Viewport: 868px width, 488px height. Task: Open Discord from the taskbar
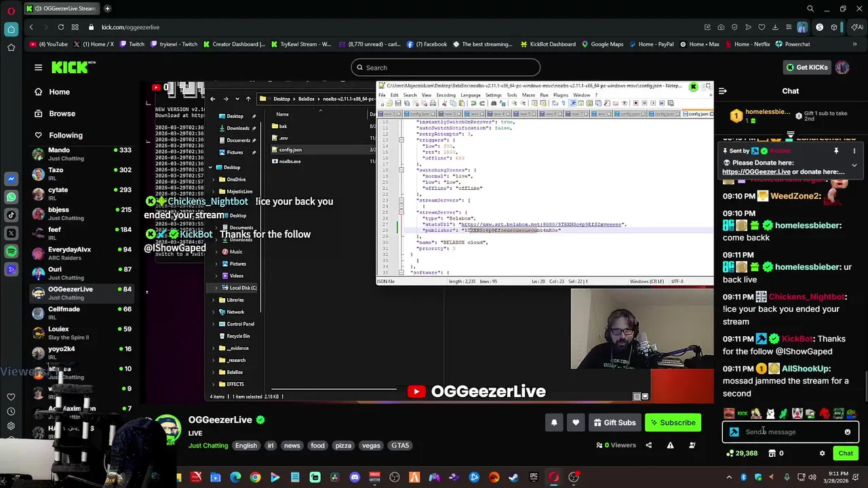pos(355,478)
